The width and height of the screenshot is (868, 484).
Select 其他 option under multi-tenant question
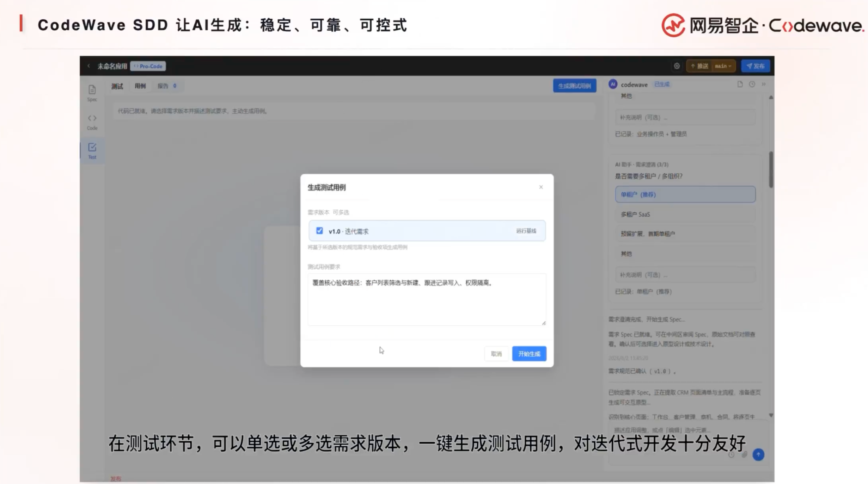coord(685,254)
